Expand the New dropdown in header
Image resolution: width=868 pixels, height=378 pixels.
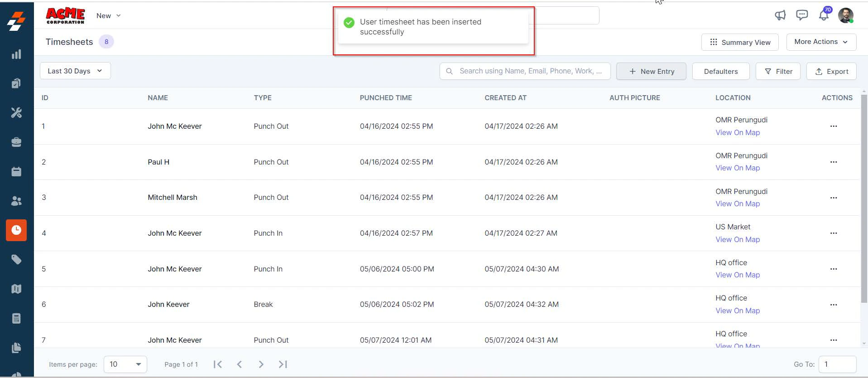(x=109, y=15)
